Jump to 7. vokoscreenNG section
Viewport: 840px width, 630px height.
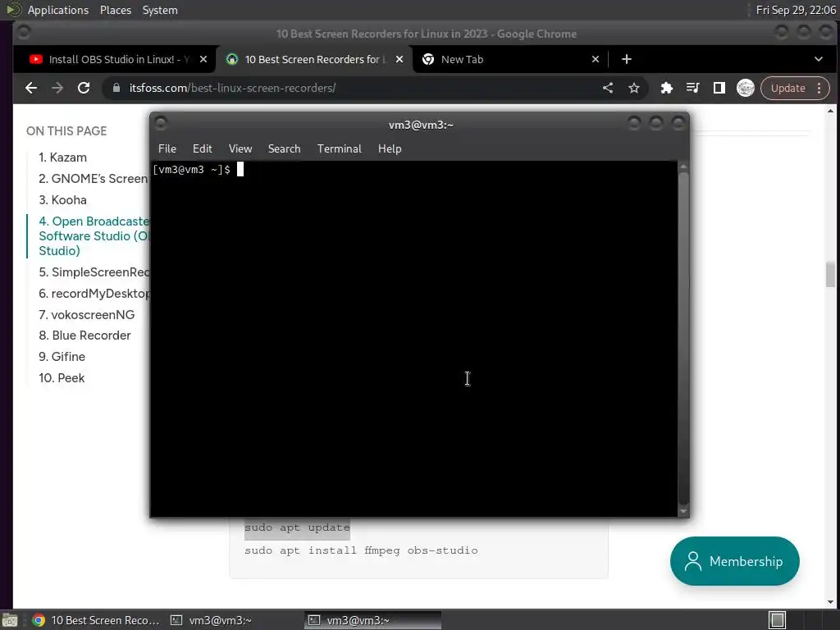(87, 315)
